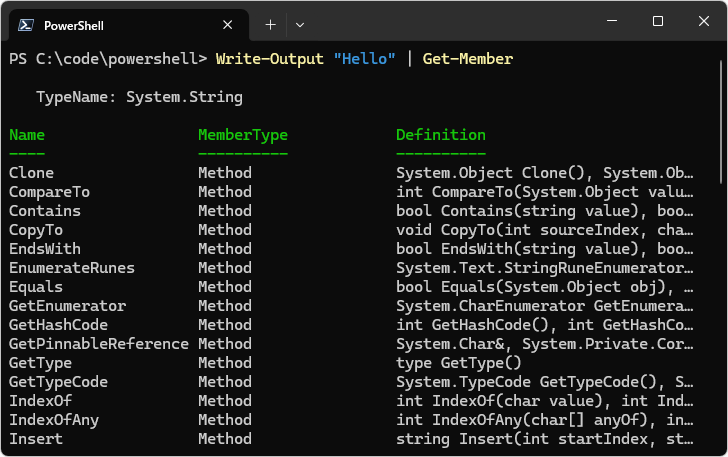This screenshot has height=457, width=728.
Task: Click the TypeName: System.String line
Action: 139,97
